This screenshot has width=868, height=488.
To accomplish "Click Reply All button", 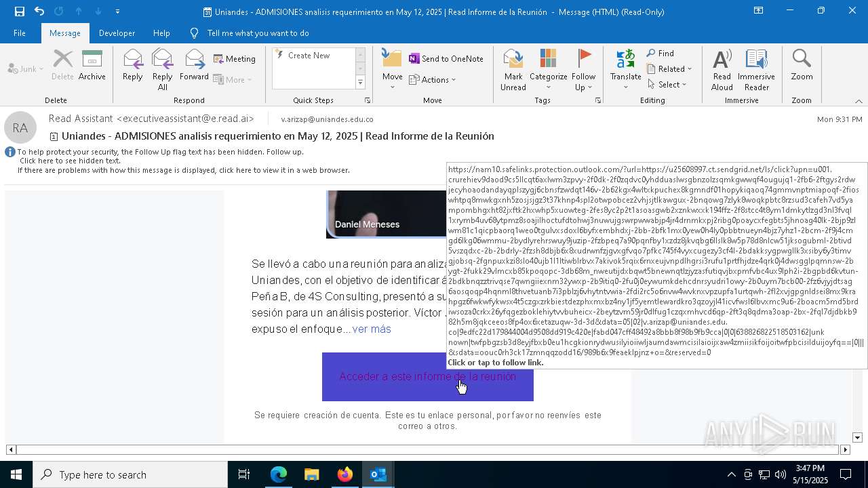I will click(163, 70).
